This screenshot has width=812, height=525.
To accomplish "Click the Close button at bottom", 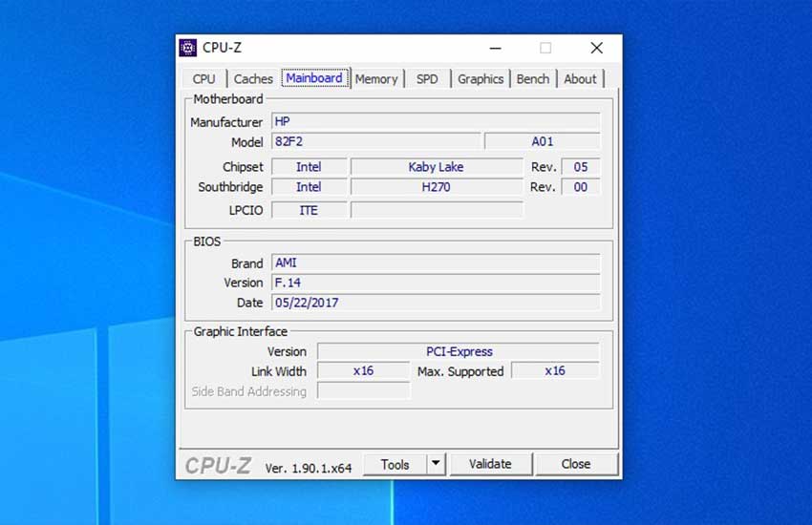I will (576, 464).
